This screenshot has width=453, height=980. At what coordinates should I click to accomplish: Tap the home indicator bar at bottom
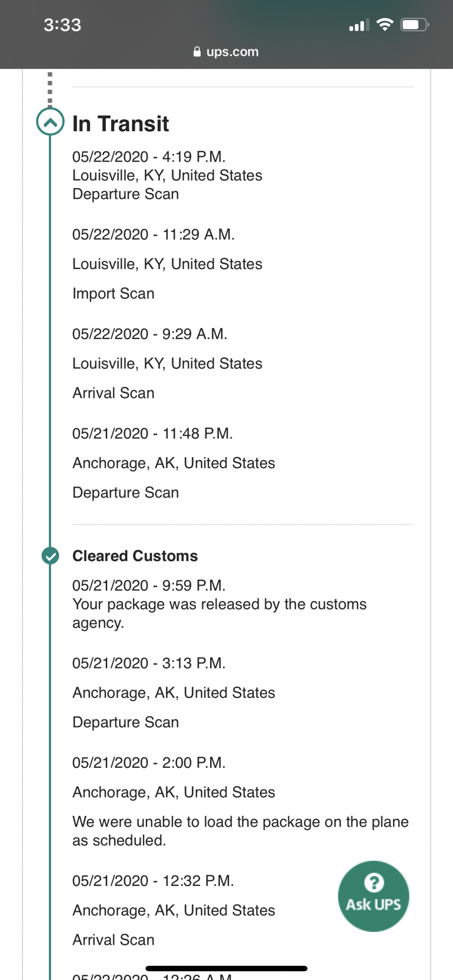(226, 968)
